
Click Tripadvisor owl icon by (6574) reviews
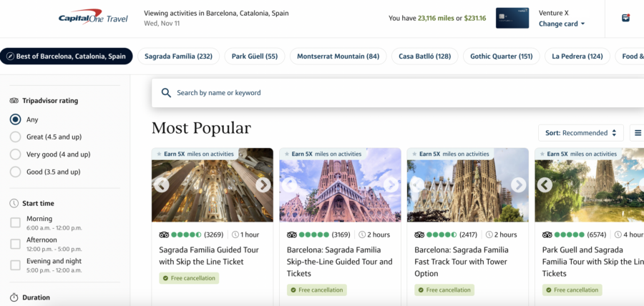pyautogui.click(x=547, y=235)
